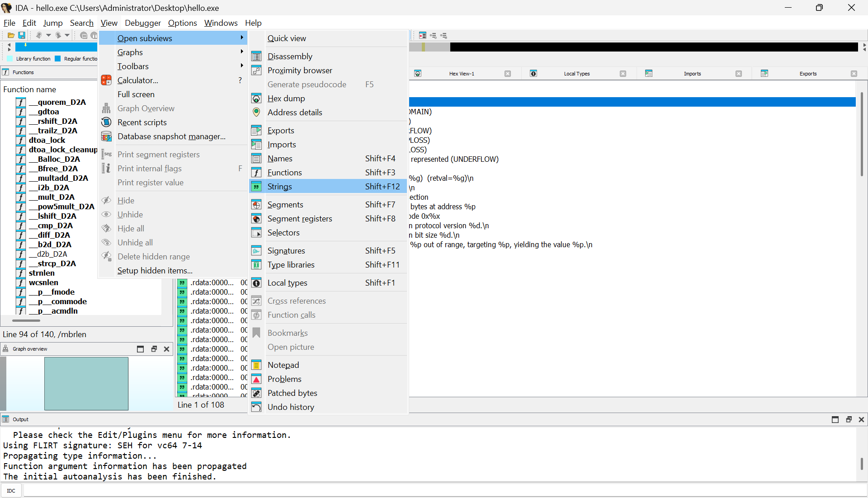The image size is (868, 498).
Task: Close the Hex View-1 tab
Action: 508,74
